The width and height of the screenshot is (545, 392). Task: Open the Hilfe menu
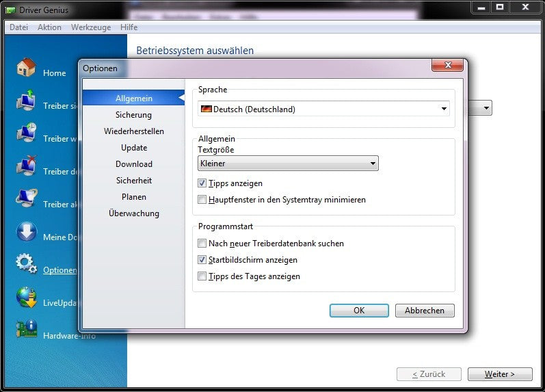129,27
